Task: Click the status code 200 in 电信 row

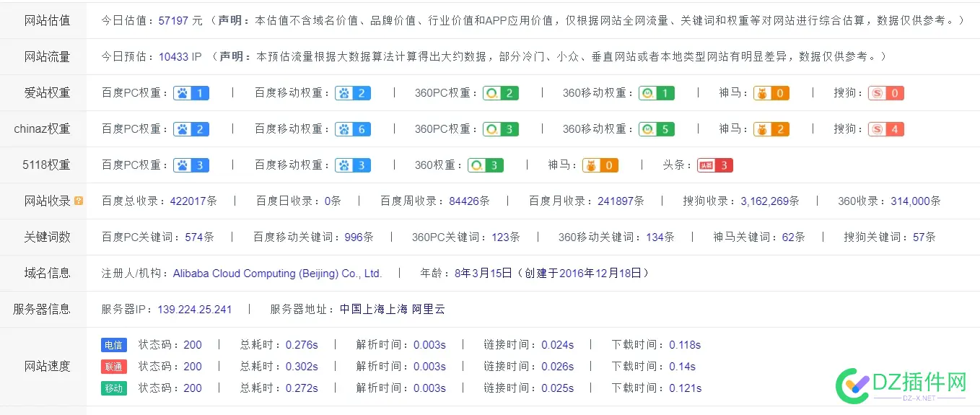Action: tap(193, 345)
